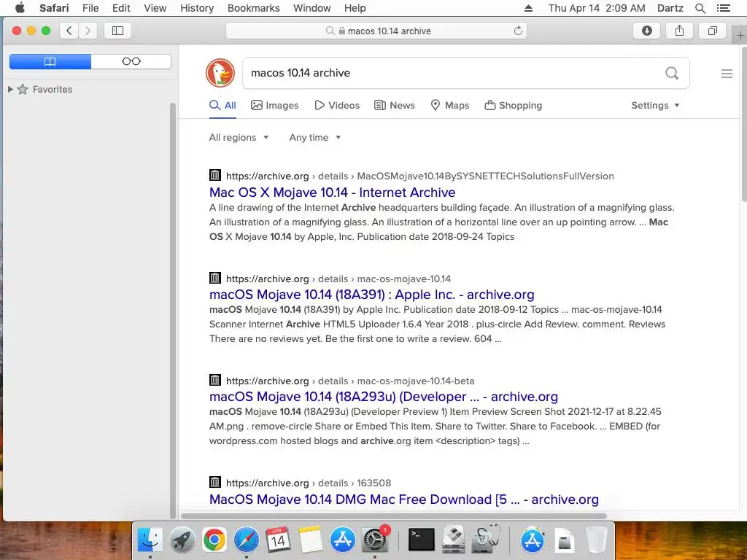Click the URL path mac-os-mojave-10.14-beta

click(x=415, y=381)
